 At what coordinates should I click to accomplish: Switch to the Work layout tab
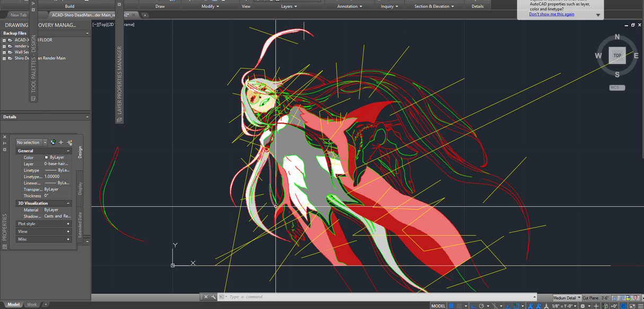click(x=32, y=304)
